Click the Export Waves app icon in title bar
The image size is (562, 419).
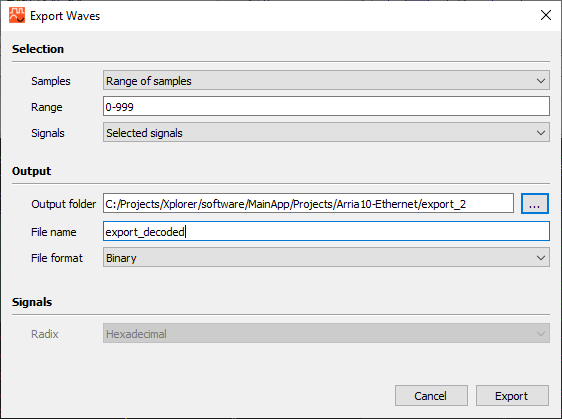(17, 15)
